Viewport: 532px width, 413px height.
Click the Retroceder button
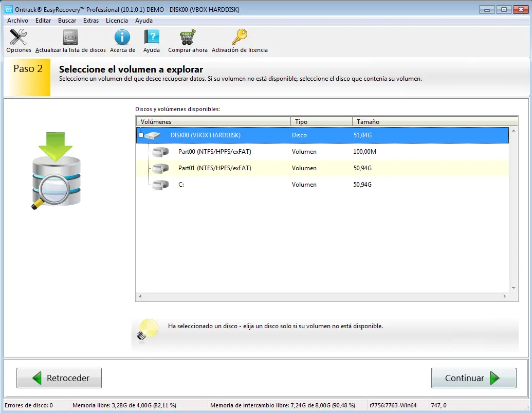click(x=59, y=378)
